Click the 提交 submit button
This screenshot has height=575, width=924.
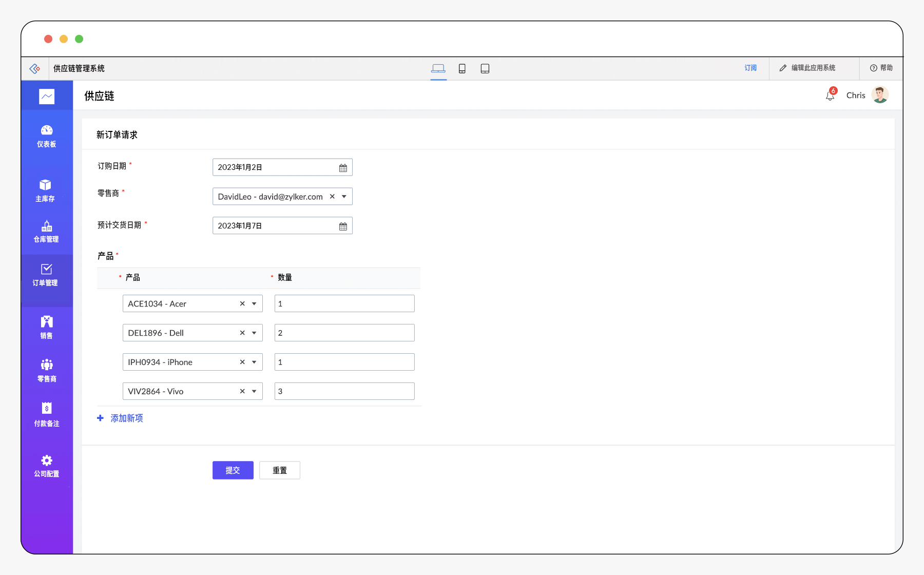coord(233,470)
